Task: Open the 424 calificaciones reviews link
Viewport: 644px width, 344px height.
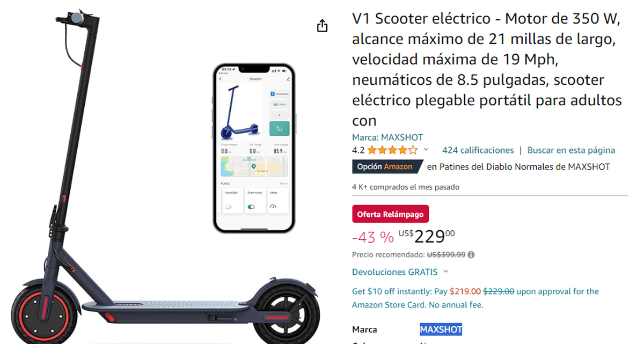Action: click(x=478, y=150)
